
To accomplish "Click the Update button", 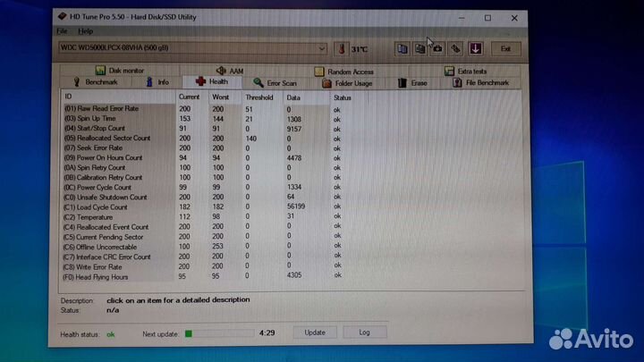I will click(x=315, y=333).
